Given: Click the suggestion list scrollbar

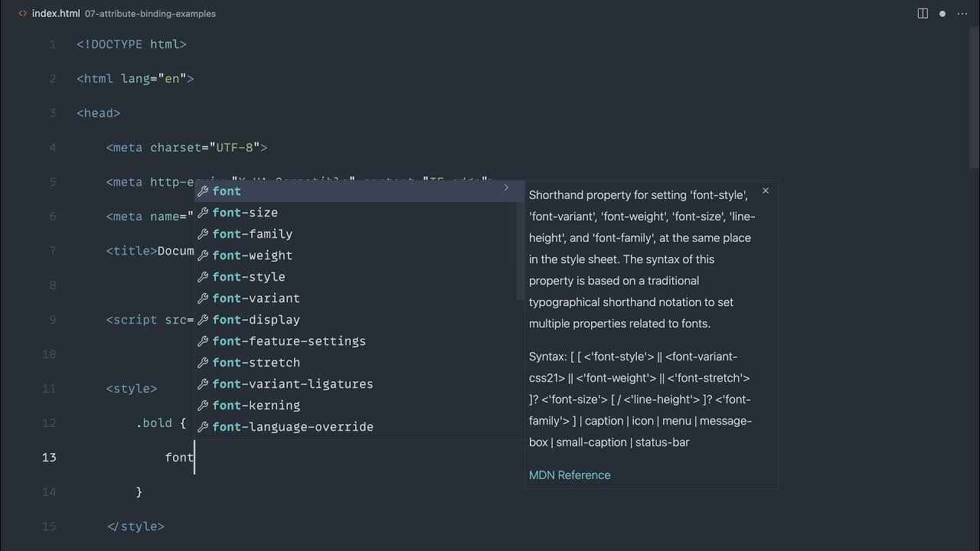Looking at the screenshot, I should click(x=520, y=245).
